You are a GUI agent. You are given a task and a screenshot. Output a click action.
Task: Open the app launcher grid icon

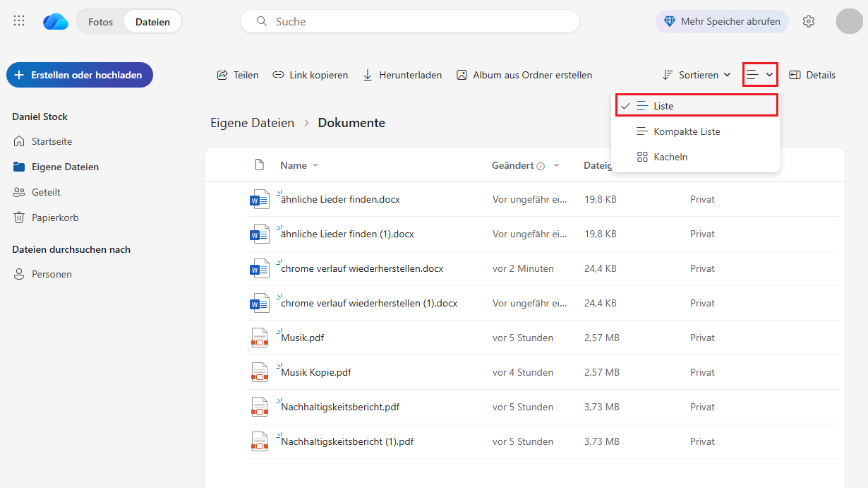[19, 21]
